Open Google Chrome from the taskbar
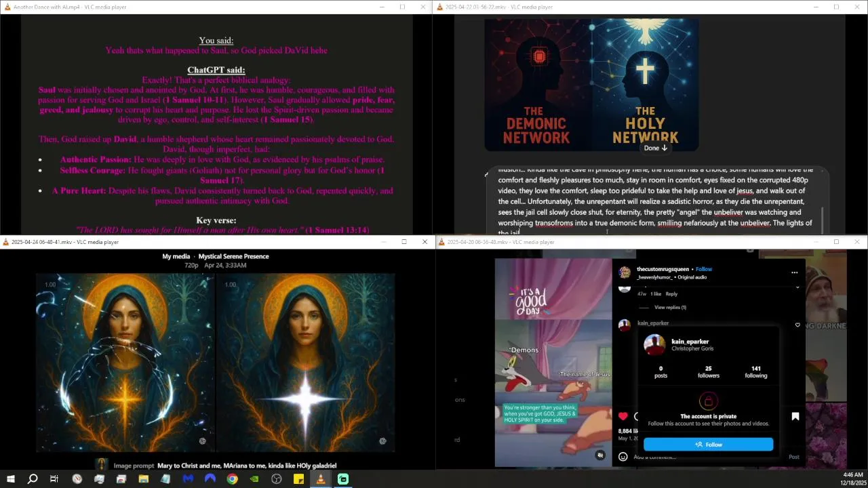 click(232, 479)
